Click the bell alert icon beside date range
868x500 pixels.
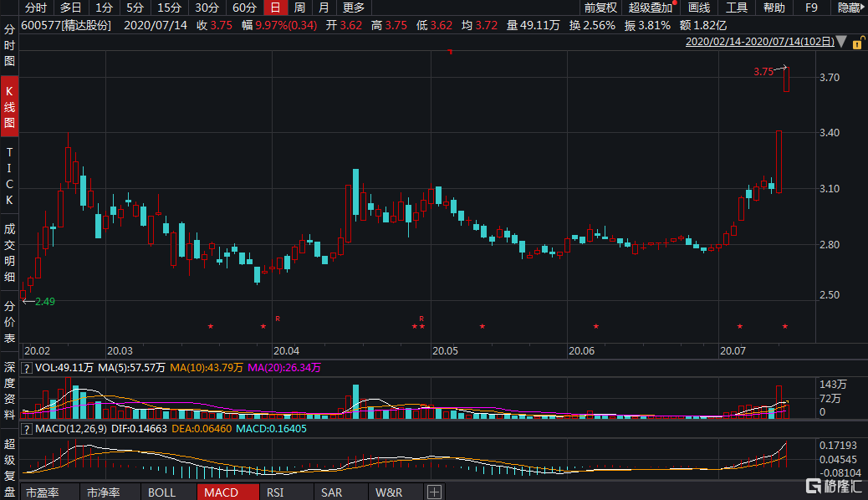point(857,41)
